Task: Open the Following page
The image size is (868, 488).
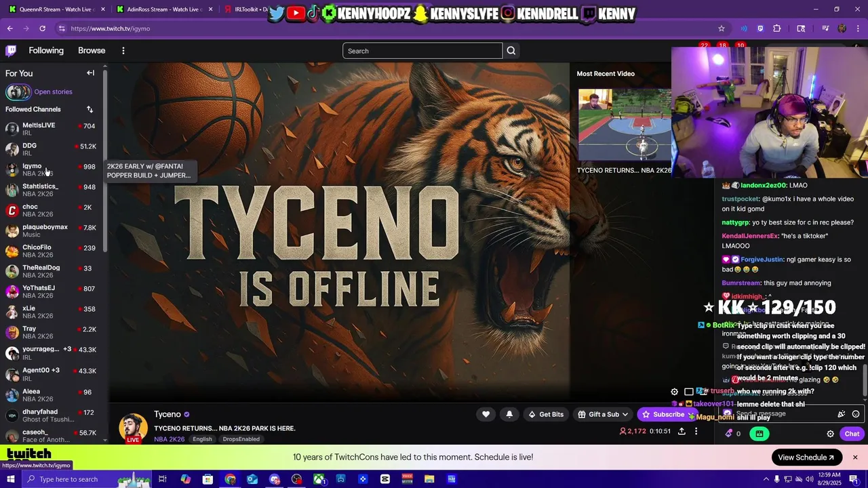Action: point(46,51)
